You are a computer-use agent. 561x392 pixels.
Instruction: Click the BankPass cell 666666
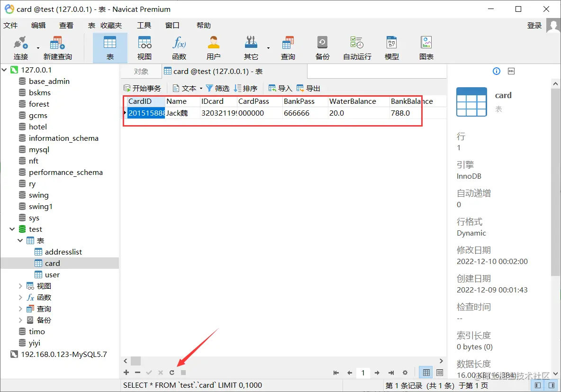coord(305,113)
